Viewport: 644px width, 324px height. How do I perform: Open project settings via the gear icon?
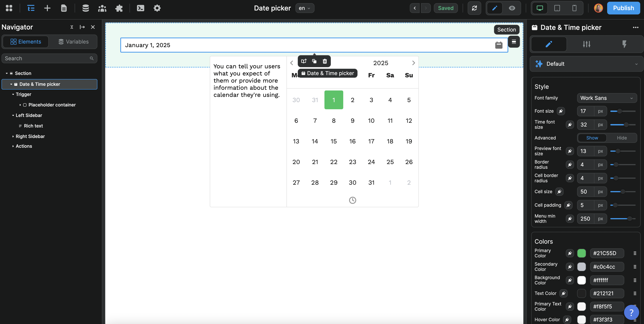(x=157, y=8)
